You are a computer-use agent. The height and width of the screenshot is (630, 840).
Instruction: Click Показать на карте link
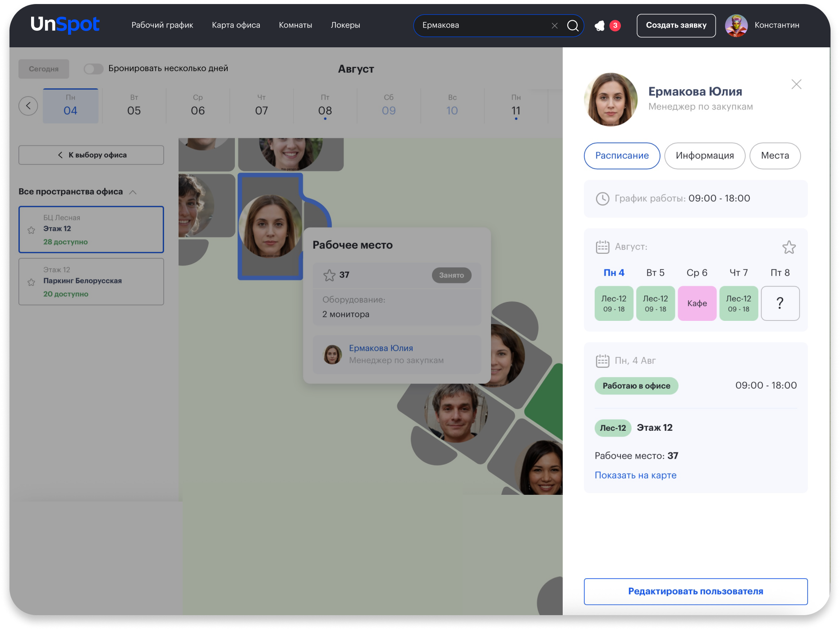[635, 475]
